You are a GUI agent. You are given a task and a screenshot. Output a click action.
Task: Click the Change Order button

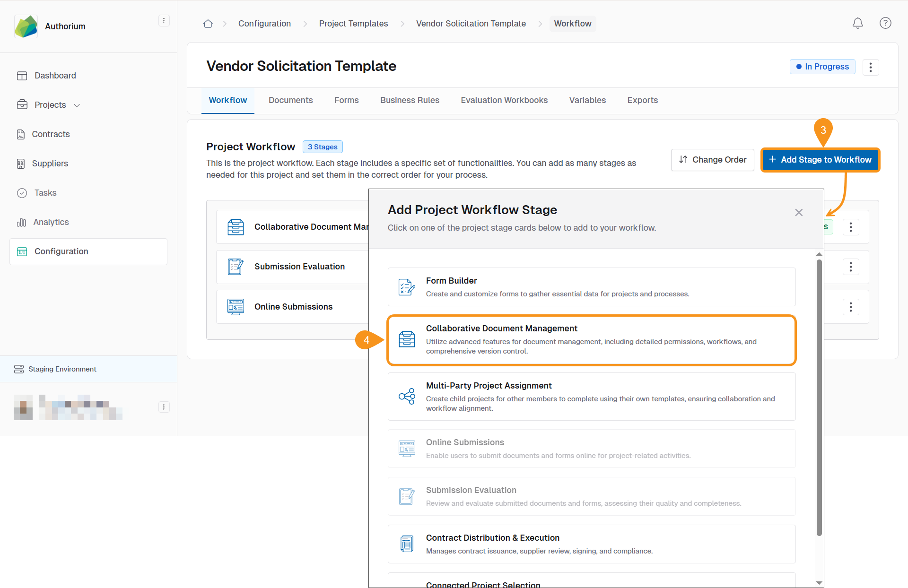(712, 160)
